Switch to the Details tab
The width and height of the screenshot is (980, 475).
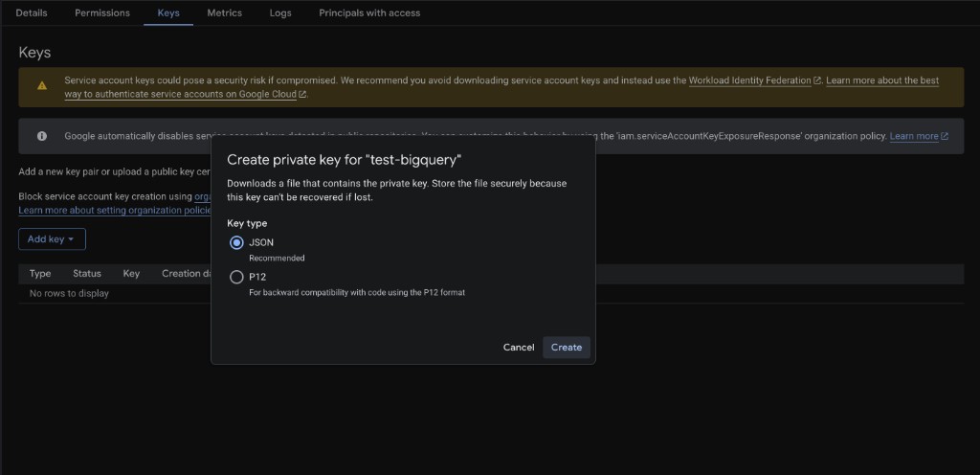pyautogui.click(x=32, y=12)
